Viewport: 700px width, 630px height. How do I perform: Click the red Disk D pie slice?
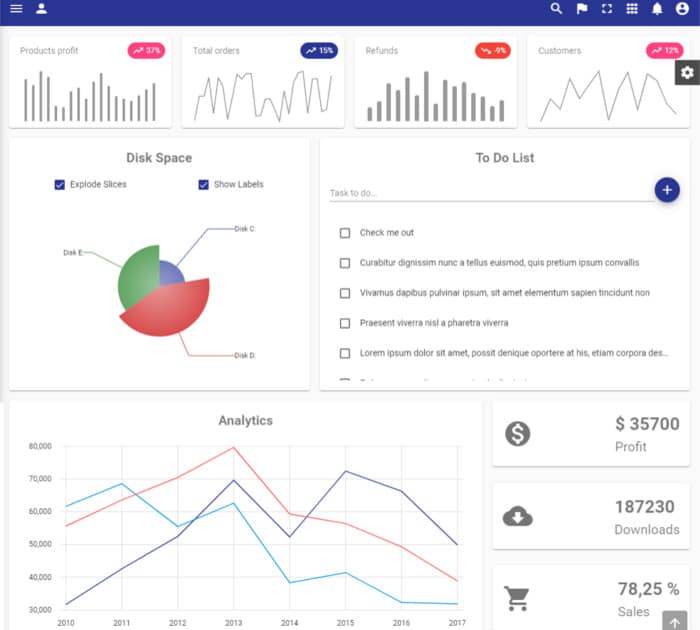click(170, 312)
